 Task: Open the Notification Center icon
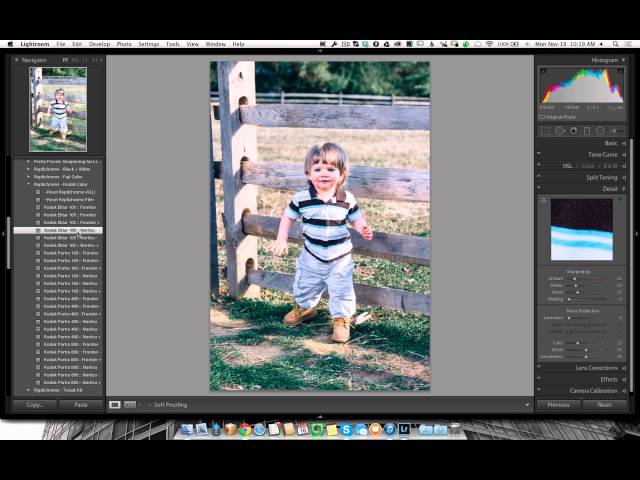[x=630, y=44]
